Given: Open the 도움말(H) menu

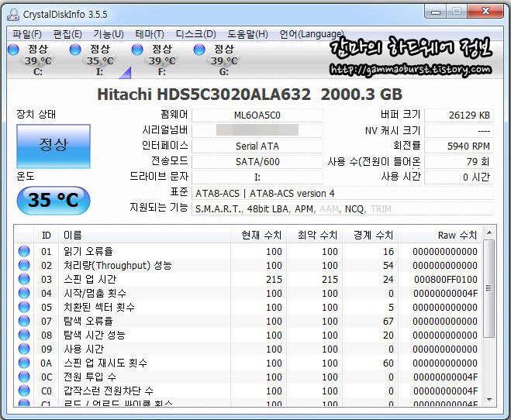Looking at the screenshot, I should 247,34.
